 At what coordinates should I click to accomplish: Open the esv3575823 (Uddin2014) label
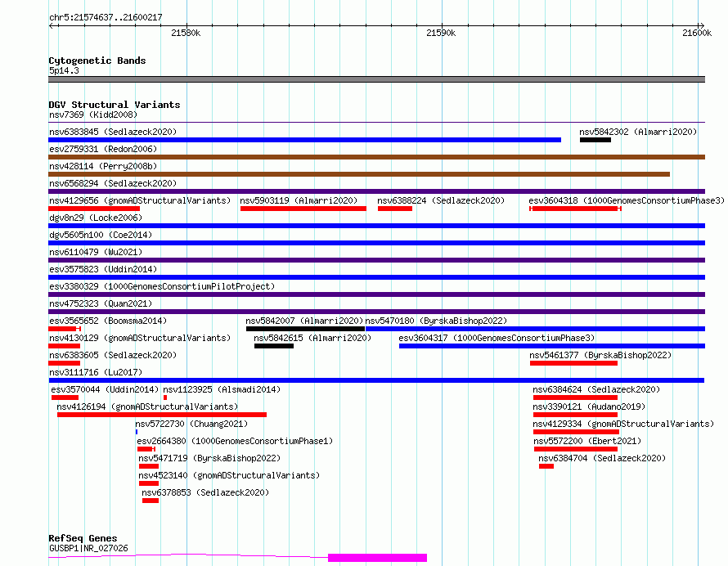[x=103, y=269]
